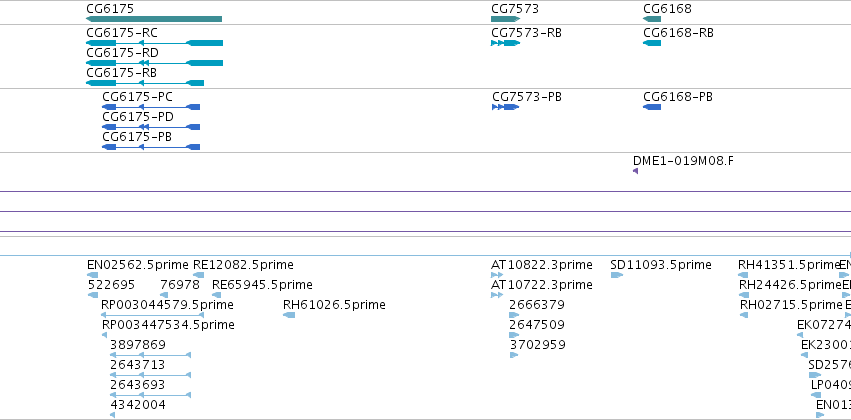Select CG7573-PB protein glyph
The image size is (851, 420).
[x=505, y=107]
